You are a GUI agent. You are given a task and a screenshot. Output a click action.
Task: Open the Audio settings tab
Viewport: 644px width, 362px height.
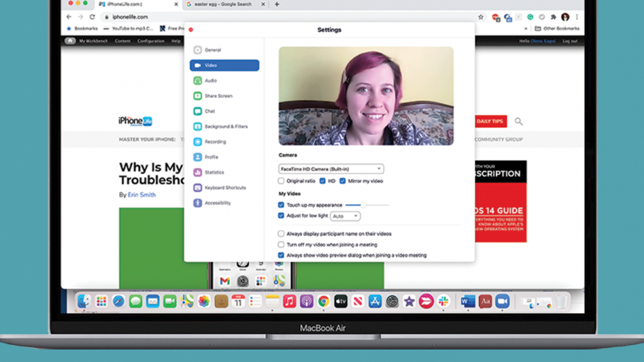[x=224, y=81]
